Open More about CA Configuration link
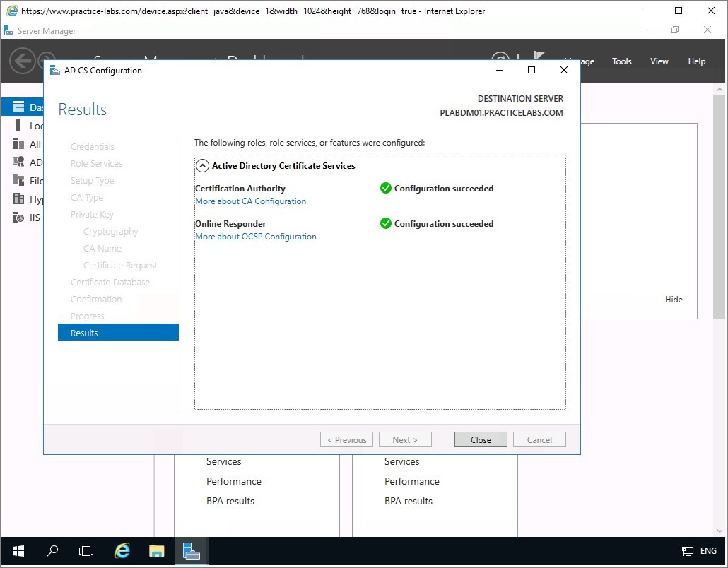The height and width of the screenshot is (568, 728). [251, 201]
